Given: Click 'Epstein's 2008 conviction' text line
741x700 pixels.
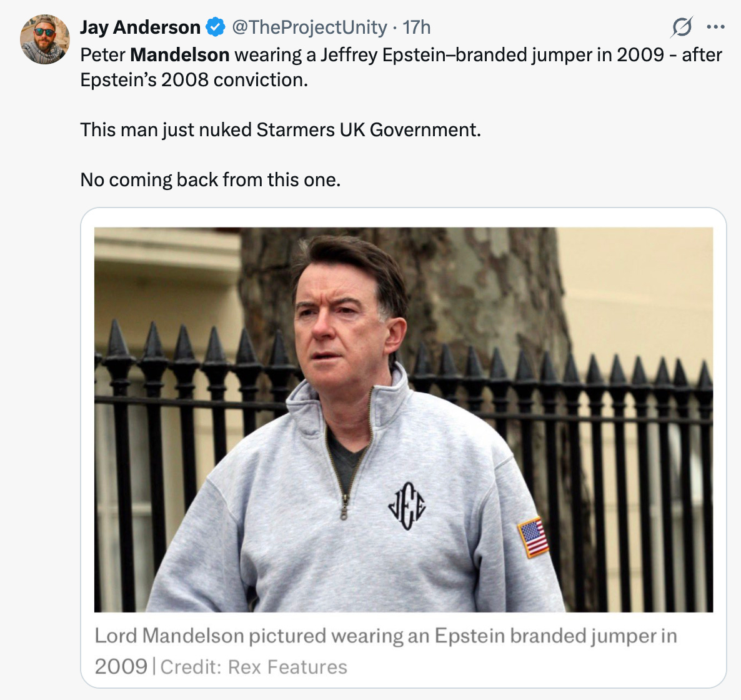Looking at the screenshot, I should click(194, 80).
